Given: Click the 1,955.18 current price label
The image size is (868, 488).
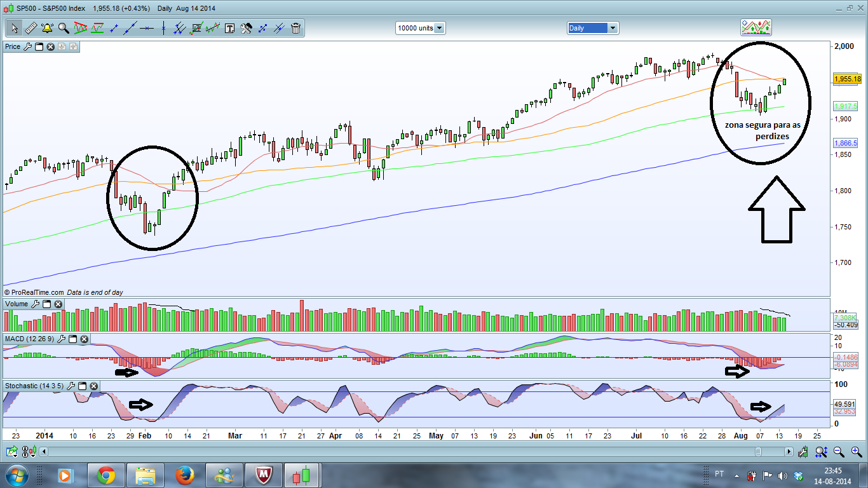Looking at the screenshot, I should (848, 79).
